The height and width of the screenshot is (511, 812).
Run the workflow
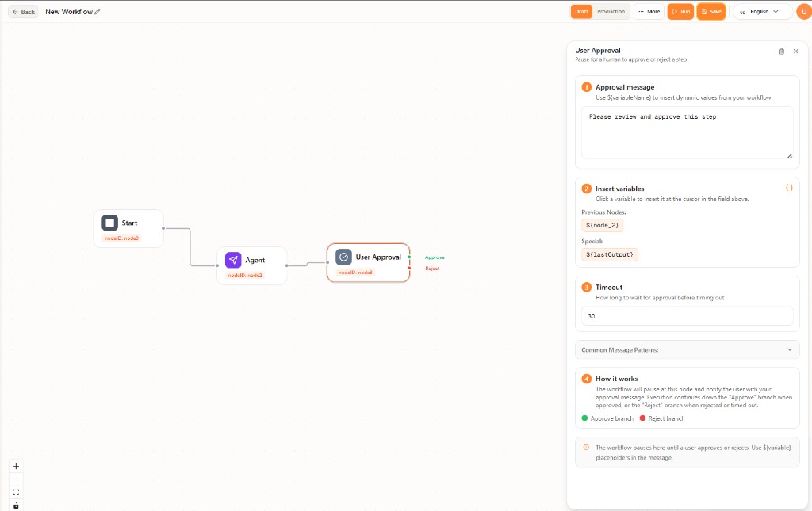680,11
